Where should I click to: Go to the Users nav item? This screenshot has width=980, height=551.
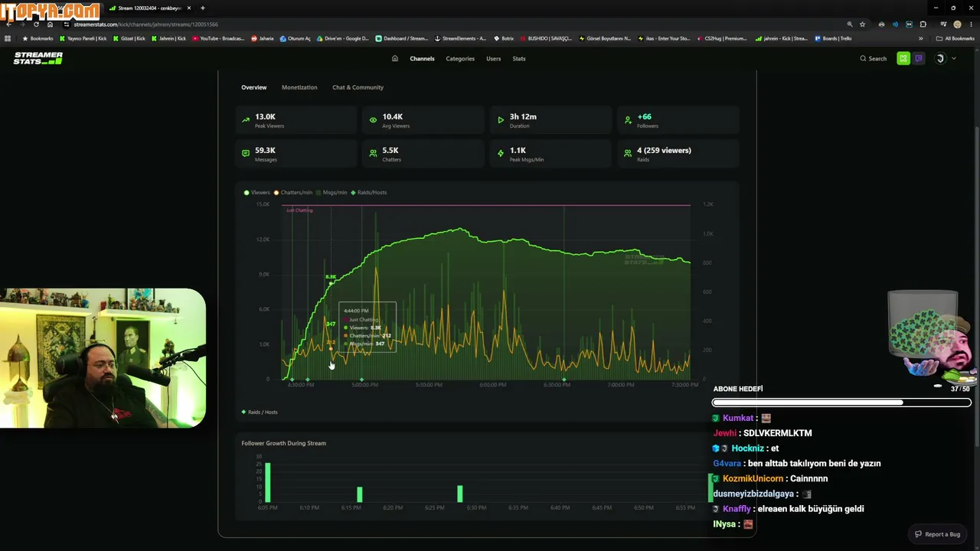[494, 58]
